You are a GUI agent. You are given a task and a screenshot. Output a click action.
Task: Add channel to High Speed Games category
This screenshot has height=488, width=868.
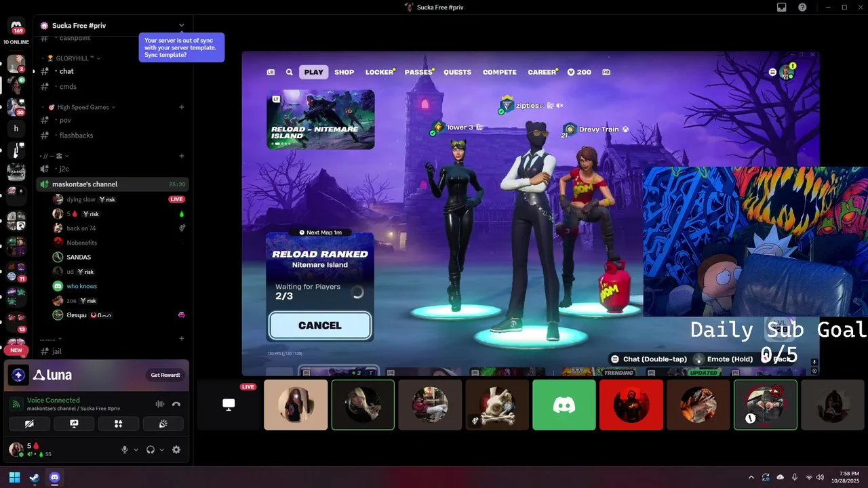[x=181, y=107]
